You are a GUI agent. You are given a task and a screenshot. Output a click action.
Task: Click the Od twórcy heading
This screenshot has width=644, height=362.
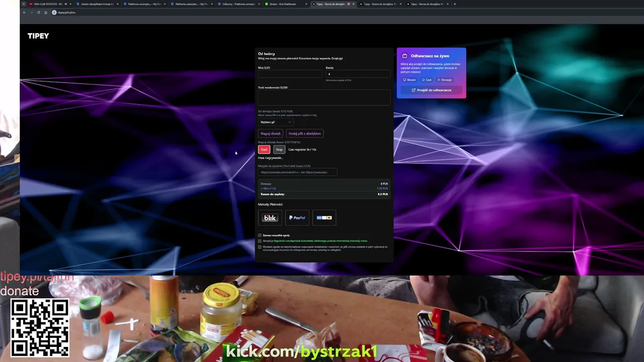point(267,54)
